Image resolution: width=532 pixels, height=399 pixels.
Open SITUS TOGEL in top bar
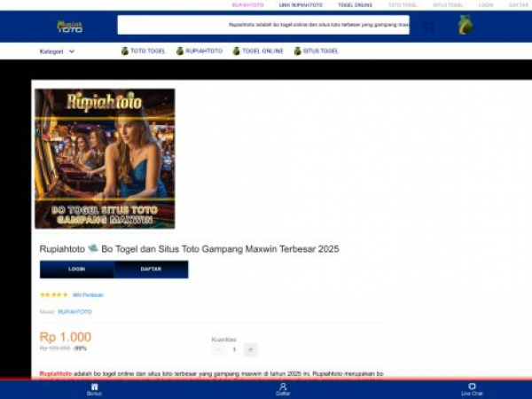[x=448, y=5]
